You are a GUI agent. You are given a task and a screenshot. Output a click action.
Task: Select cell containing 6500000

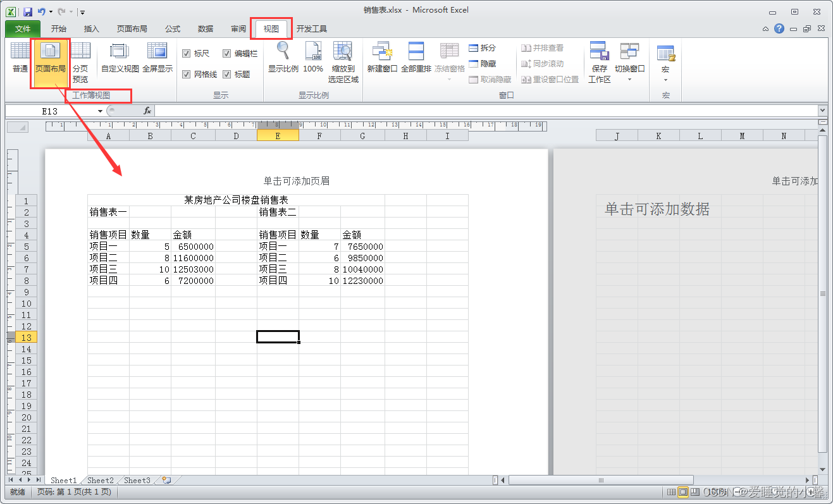click(x=193, y=246)
